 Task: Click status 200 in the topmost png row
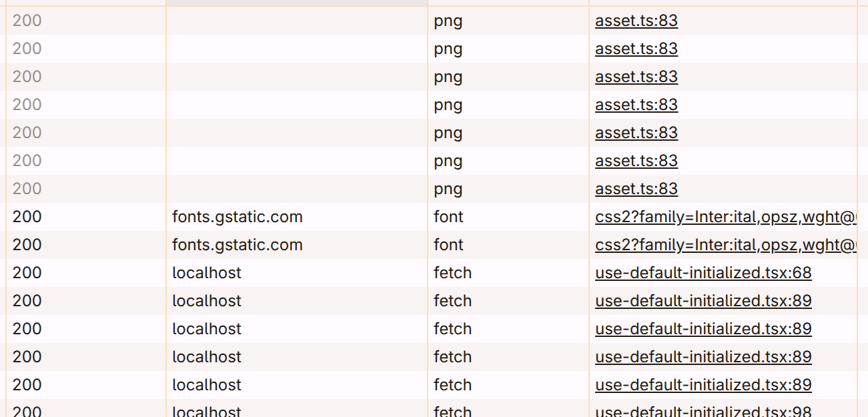coord(27,21)
